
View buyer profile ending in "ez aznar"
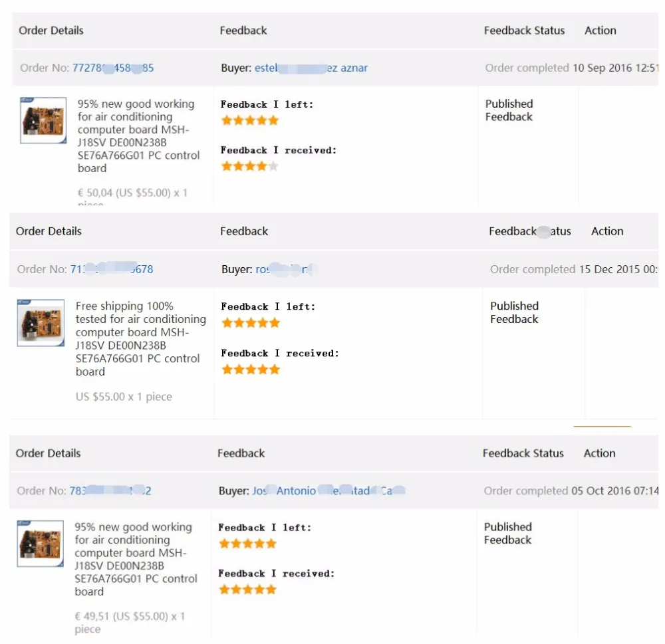pyautogui.click(x=311, y=68)
